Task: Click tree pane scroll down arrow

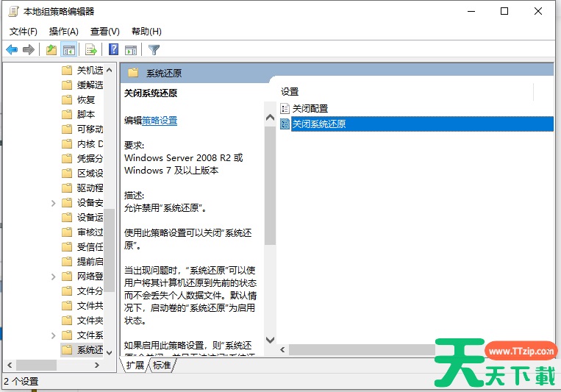Action: 110,352
